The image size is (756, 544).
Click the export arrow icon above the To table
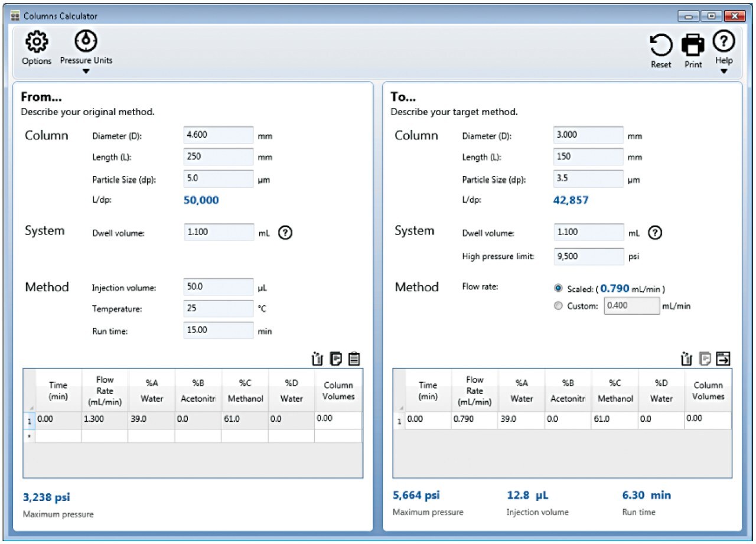723,359
